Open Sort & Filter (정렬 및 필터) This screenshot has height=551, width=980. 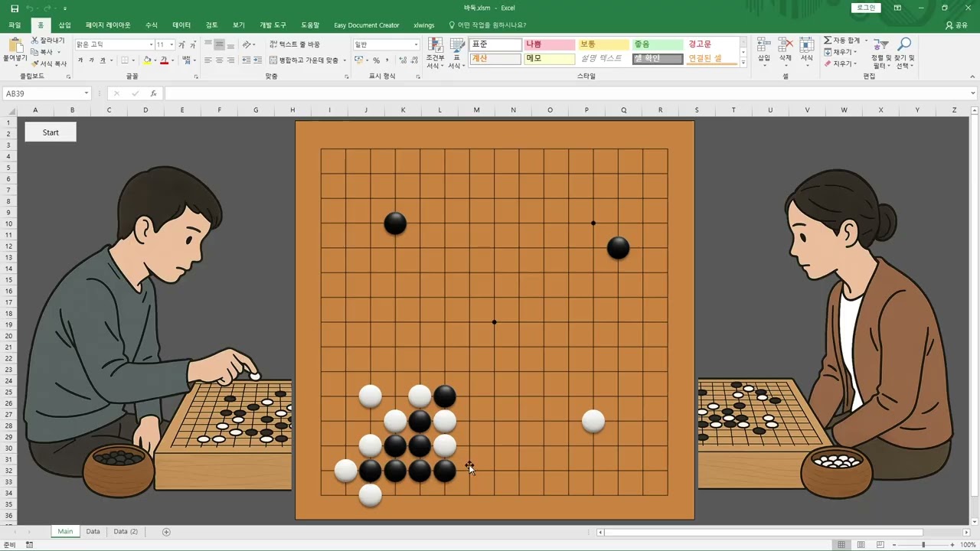pos(881,53)
